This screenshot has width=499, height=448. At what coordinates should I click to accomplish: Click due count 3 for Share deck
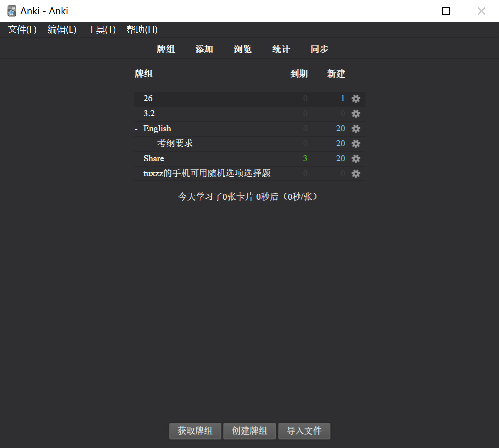point(305,158)
